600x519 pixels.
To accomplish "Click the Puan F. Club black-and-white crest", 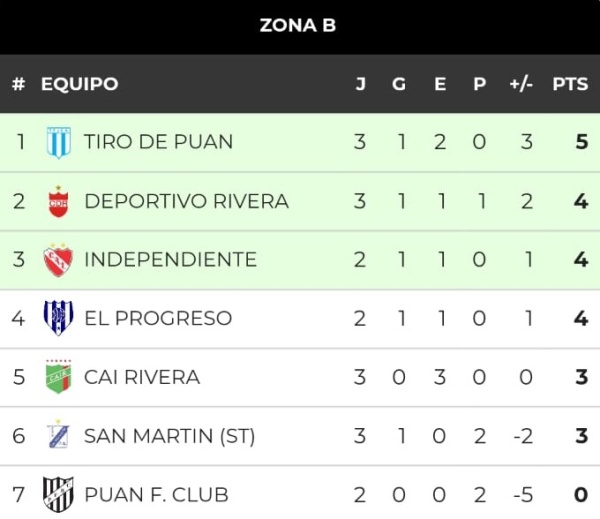I will (x=58, y=495).
